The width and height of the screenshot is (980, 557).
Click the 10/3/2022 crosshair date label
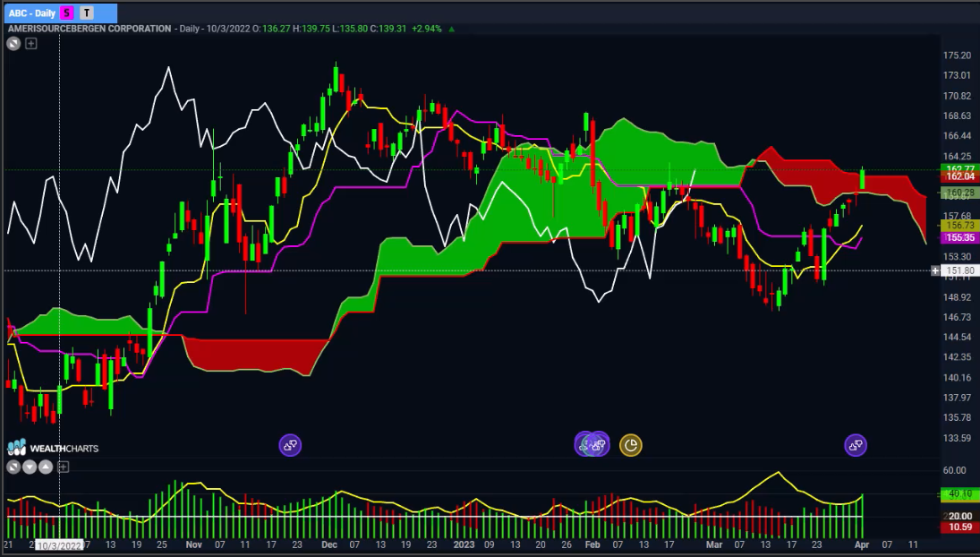[x=59, y=545]
